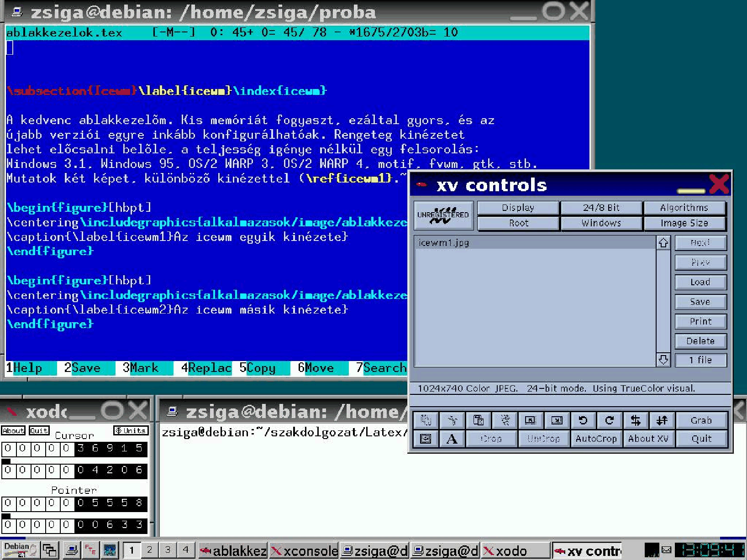Click the taskbar digital clock
Viewport: 747px width, 560px height.
coord(710,550)
